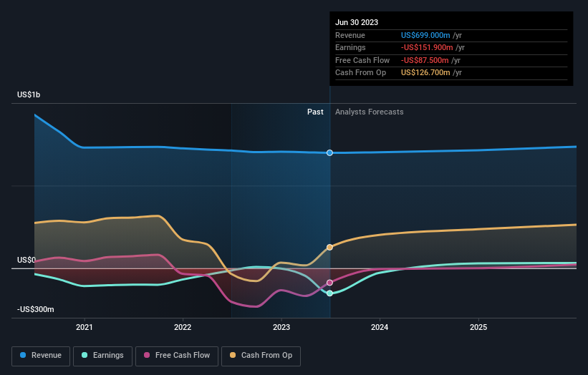Click the US$0 y-axis label
Image resolution: width=588 pixels, height=375 pixels.
coord(26,260)
